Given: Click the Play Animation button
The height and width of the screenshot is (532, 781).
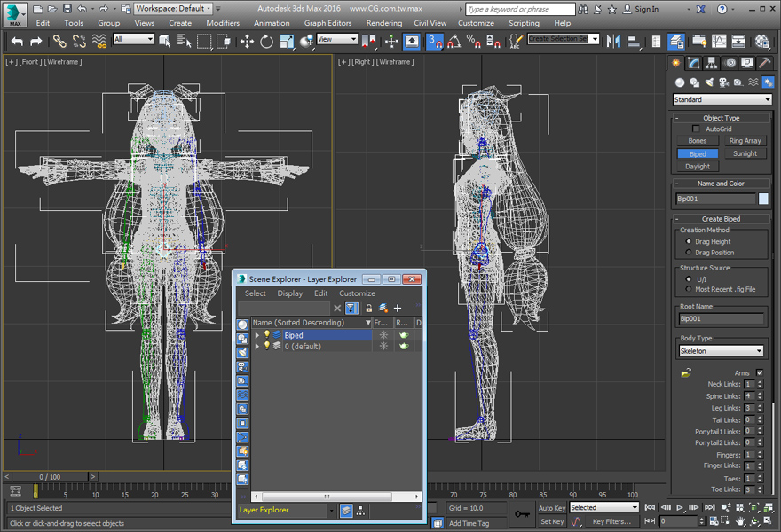Looking at the screenshot, I should pyautogui.click(x=680, y=508).
